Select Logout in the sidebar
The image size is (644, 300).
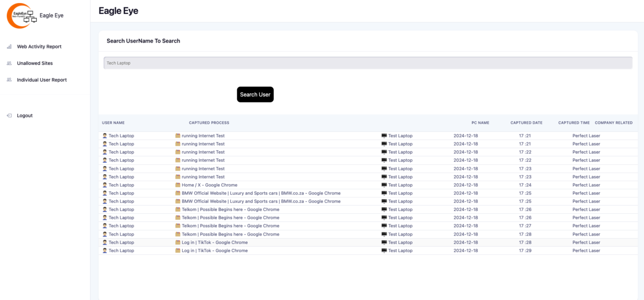25,115
